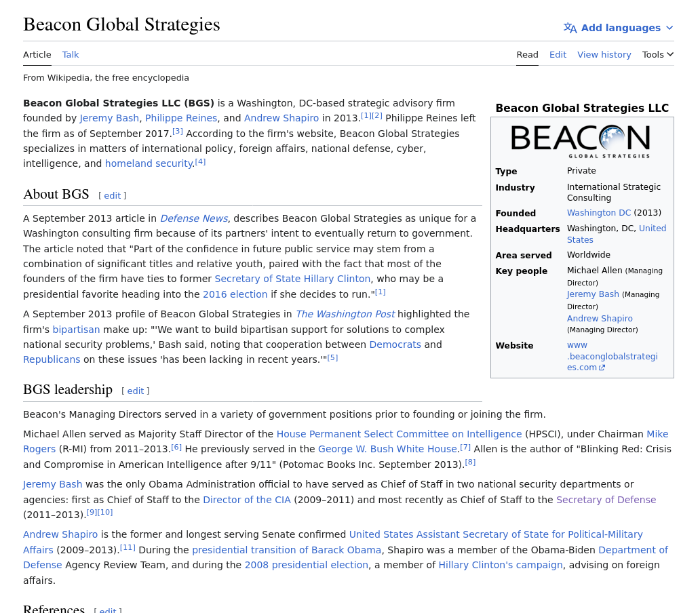700x613 pixels.
Task: Jump to citation [5]
Action: point(332,358)
